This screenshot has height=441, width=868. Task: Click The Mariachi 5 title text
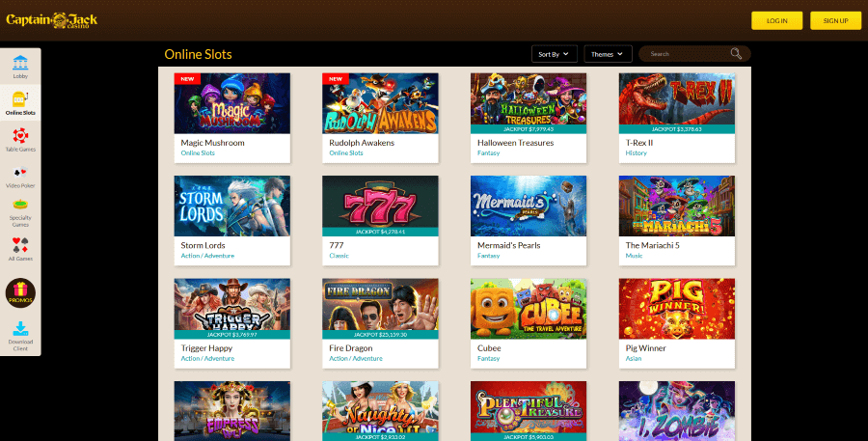[652, 245]
